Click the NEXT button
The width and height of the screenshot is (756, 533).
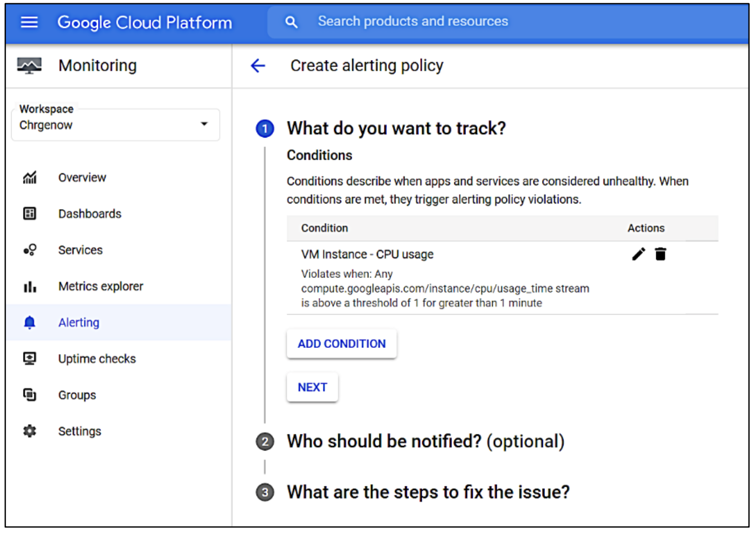click(312, 387)
